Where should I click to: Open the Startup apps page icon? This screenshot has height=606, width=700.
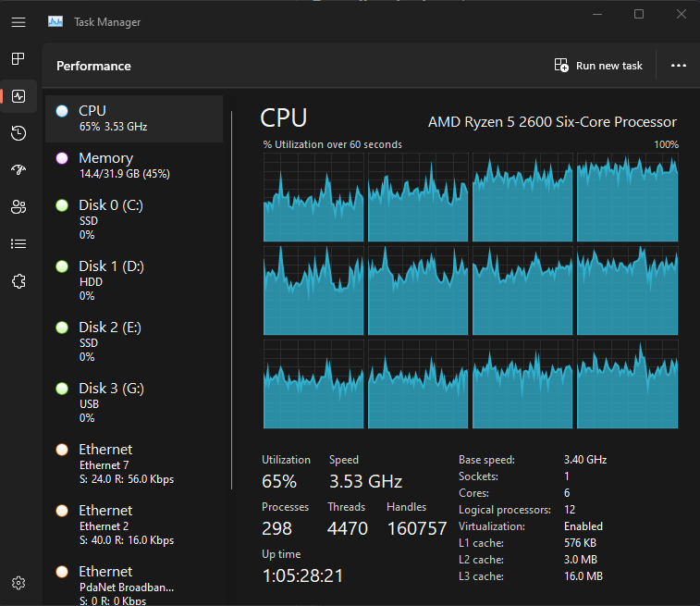tap(18, 169)
